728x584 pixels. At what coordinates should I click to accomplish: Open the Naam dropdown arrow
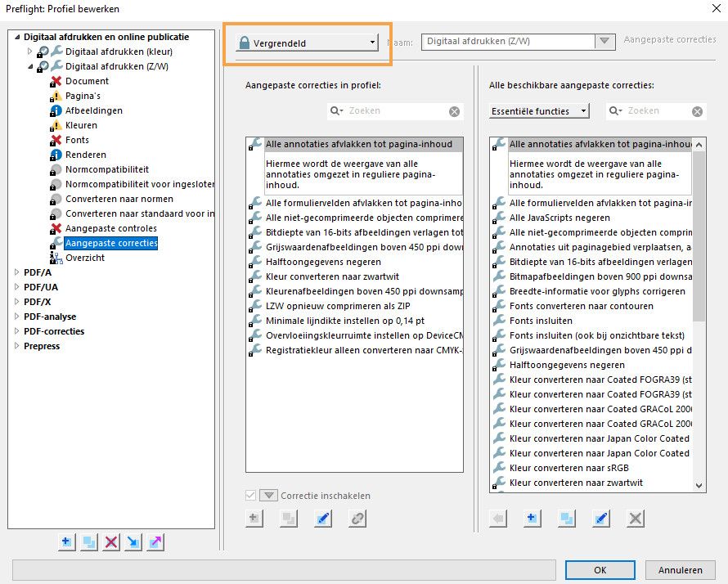(604, 42)
